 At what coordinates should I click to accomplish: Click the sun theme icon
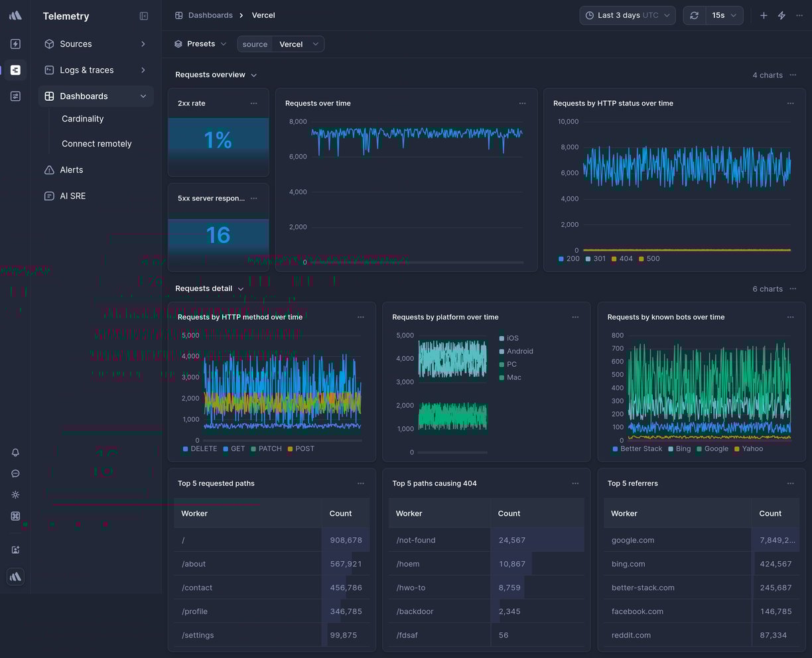(x=15, y=495)
